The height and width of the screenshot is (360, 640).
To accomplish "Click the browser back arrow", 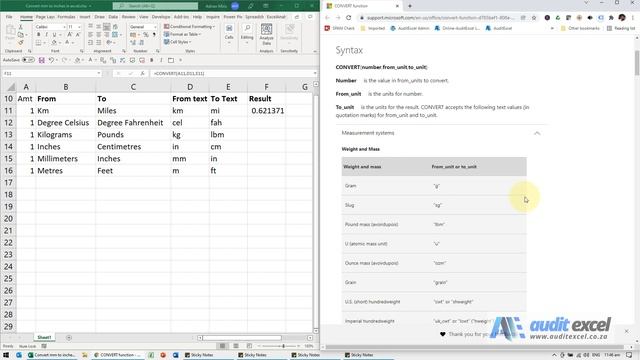I will (x=327, y=18).
